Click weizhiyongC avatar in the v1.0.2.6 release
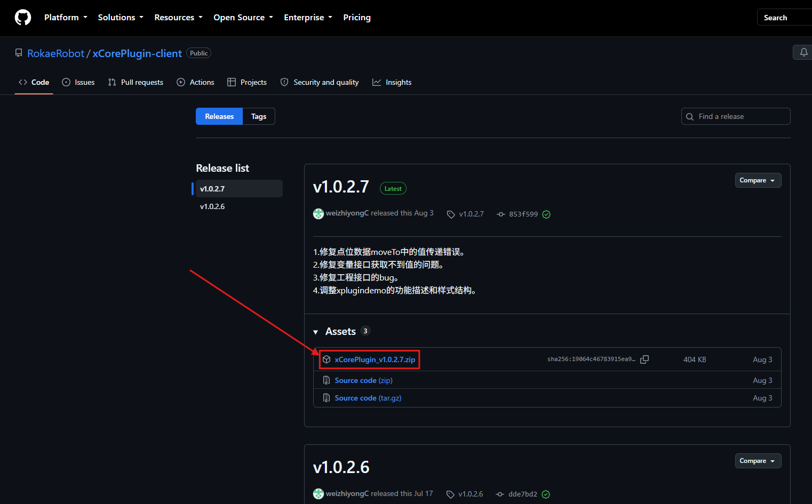This screenshot has height=504, width=812. tap(319, 494)
